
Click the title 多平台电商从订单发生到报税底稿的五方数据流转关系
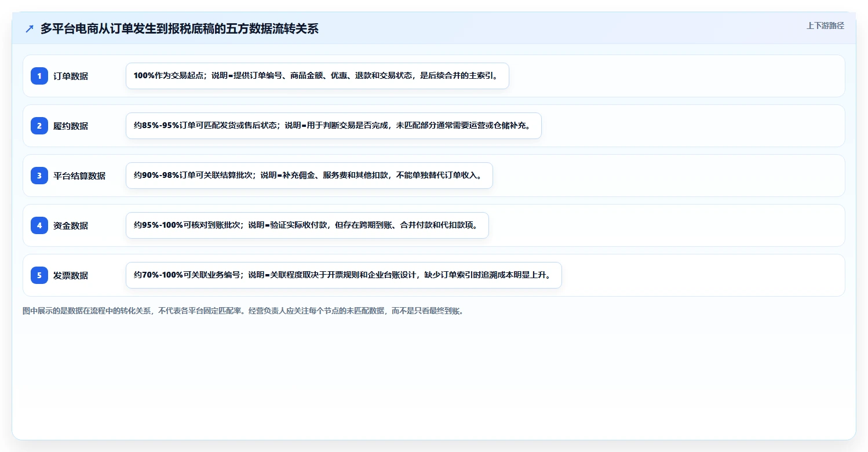(179, 29)
